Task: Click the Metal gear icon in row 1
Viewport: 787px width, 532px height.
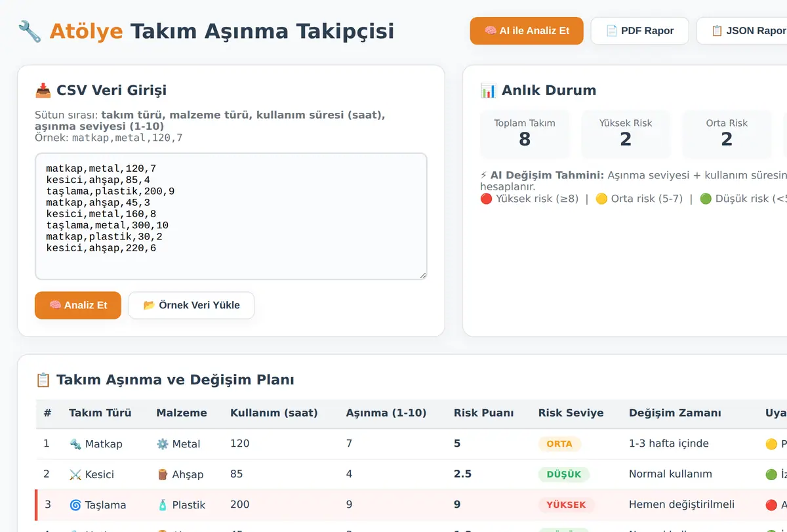Action: click(x=162, y=444)
